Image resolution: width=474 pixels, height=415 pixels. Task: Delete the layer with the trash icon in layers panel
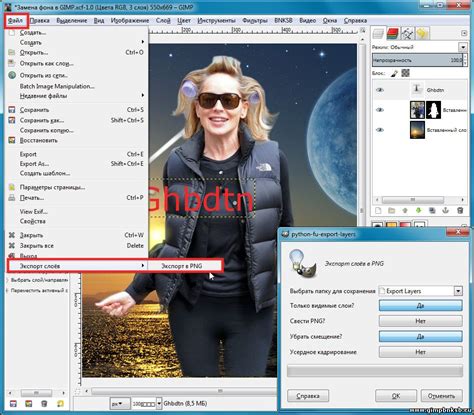coord(460,211)
